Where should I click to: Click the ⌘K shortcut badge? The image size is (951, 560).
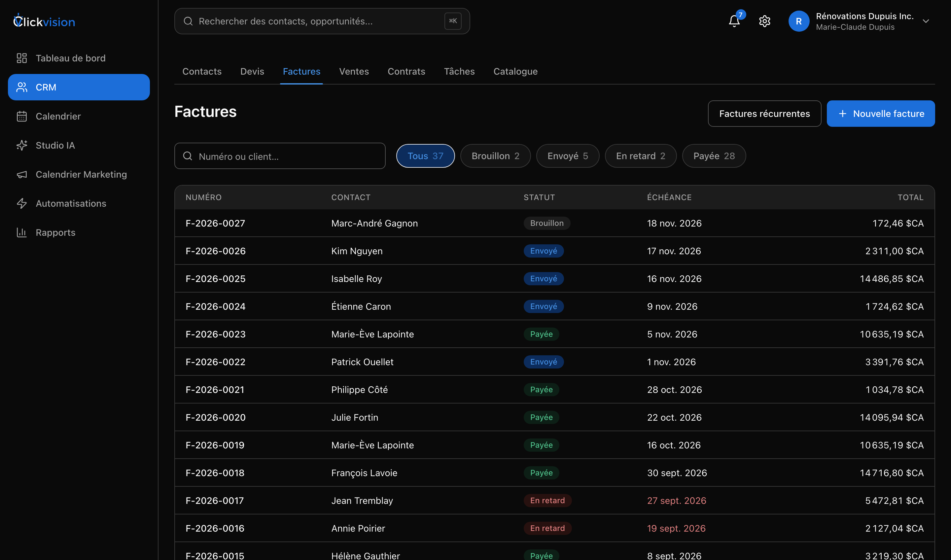453,21
